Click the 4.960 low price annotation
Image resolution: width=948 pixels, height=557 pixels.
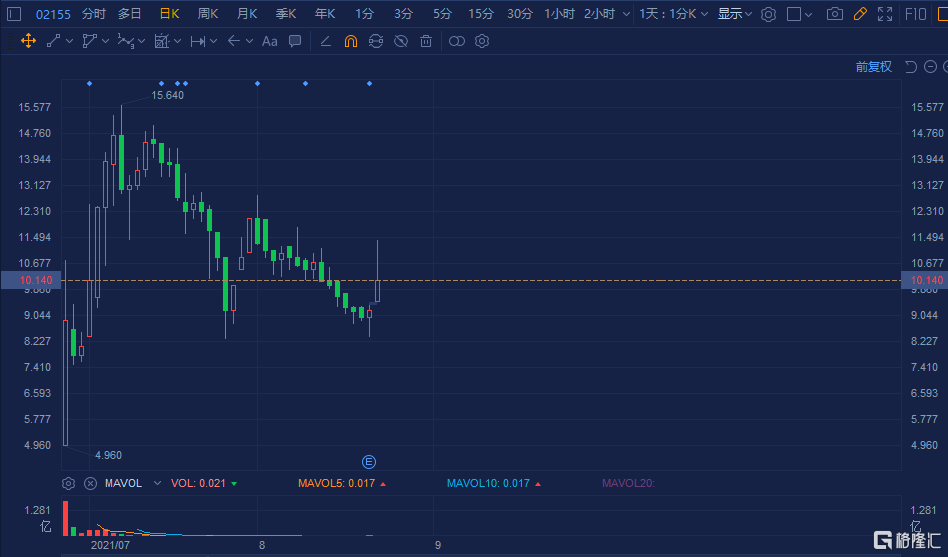[x=108, y=455]
